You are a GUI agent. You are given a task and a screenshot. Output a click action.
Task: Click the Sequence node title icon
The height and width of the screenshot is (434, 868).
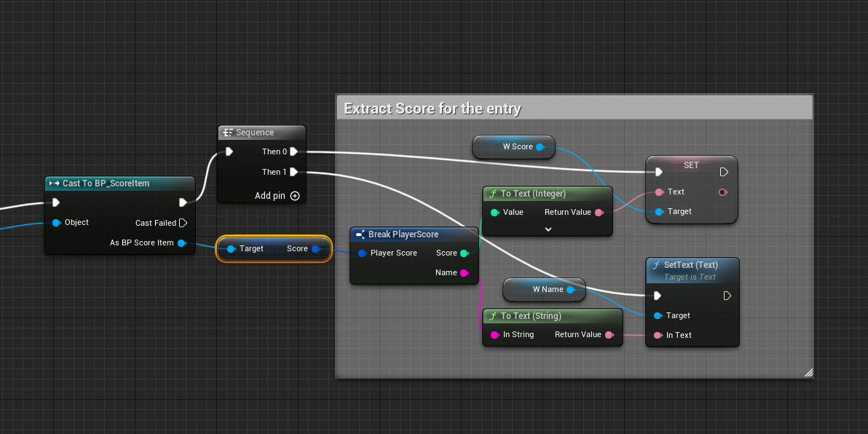pos(227,133)
